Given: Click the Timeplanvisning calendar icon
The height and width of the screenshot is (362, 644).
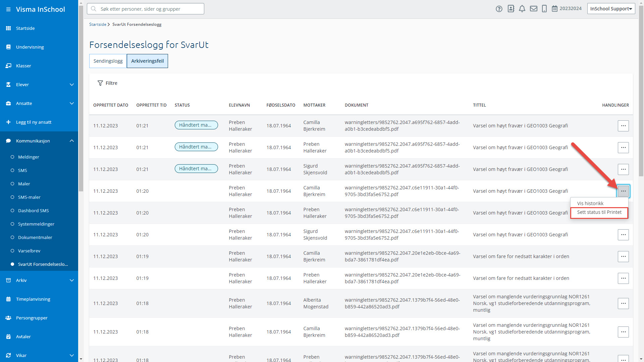Looking at the screenshot, I should [8, 299].
